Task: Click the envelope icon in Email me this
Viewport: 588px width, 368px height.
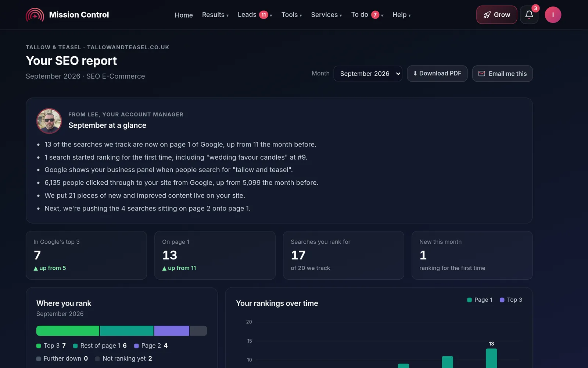Action: pos(481,74)
